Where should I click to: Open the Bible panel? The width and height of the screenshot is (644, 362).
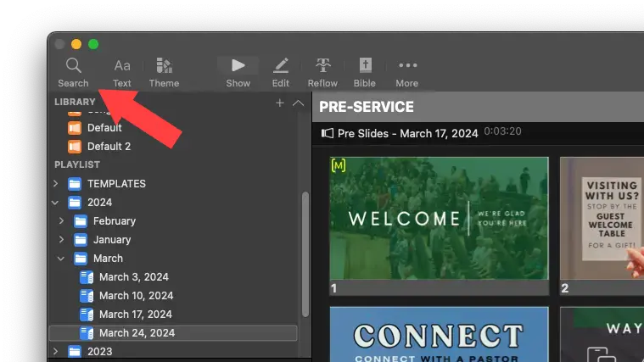(365, 73)
